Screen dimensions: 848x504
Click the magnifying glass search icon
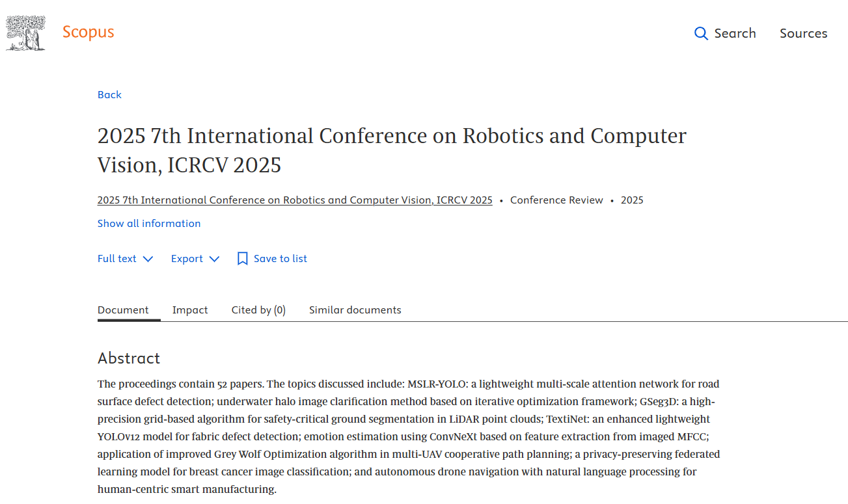pyautogui.click(x=701, y=33)
